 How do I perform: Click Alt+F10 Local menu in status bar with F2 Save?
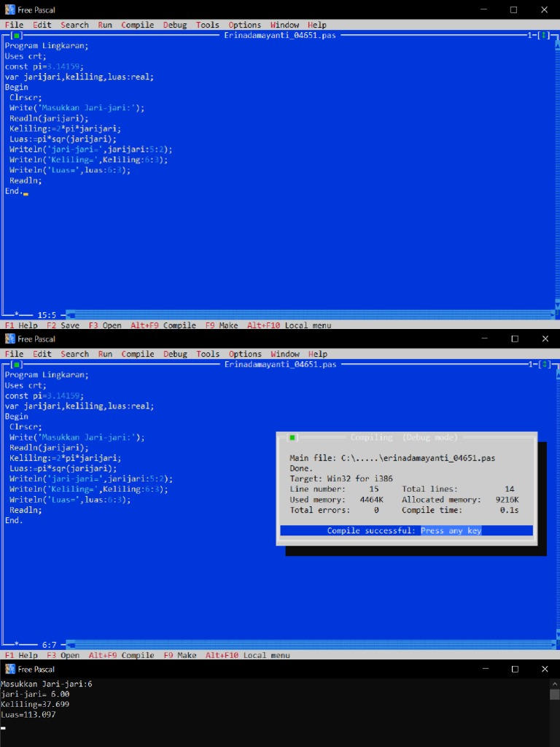289,325
